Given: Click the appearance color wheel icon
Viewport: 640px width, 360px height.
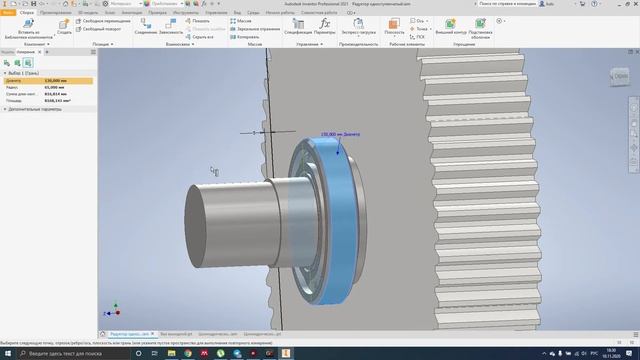Looking at the screenshot, I should pyautogui.click(x=147, y=4).
